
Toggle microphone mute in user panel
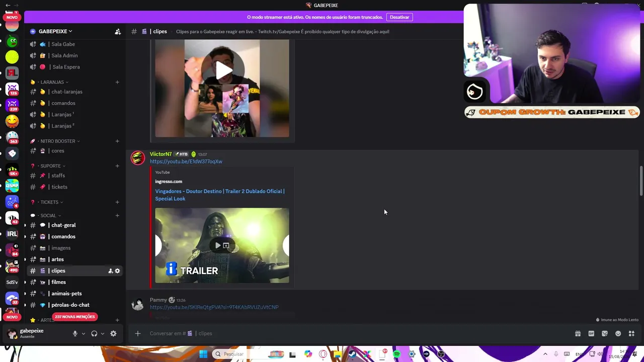click(x=75, y=333)
